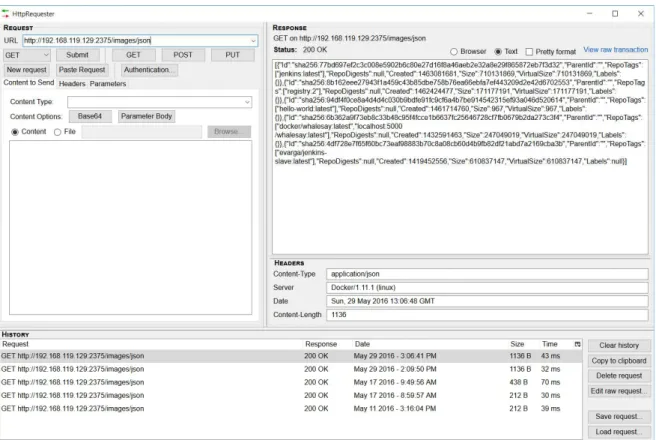Open the URL history dropdown arrow
The height and width of the screenshot is (440, 656).
[253, 41]
